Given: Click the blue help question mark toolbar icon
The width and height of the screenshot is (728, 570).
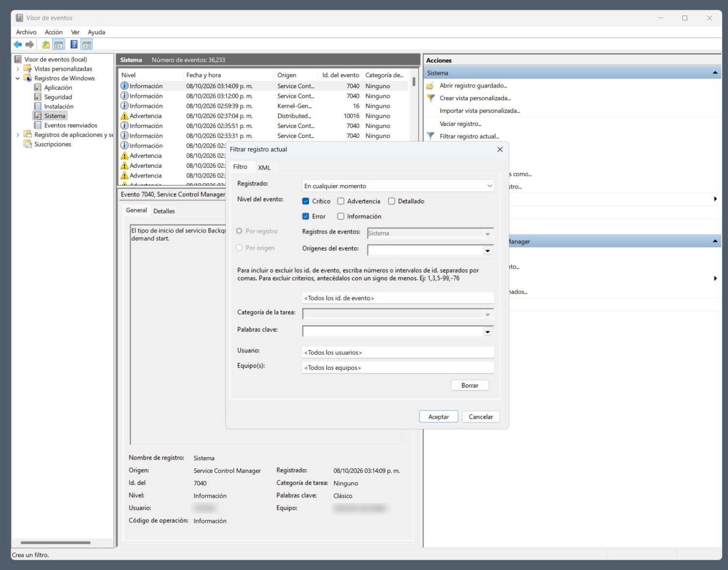Looking at the screenshot, I should tap(74, 45).
